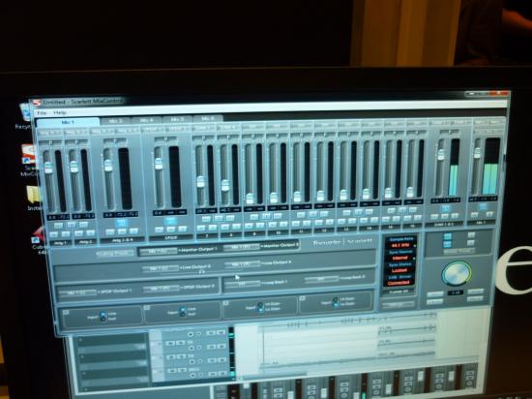Open the File menu
Image resolution: width=532 pixels, height=399 pixels.
42,112
